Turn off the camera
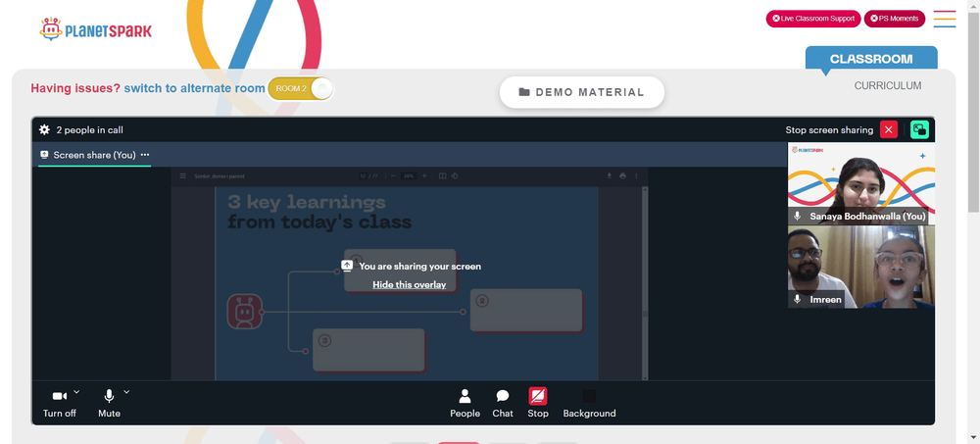Viewport: 980px width, 444px height. [60, 404]
